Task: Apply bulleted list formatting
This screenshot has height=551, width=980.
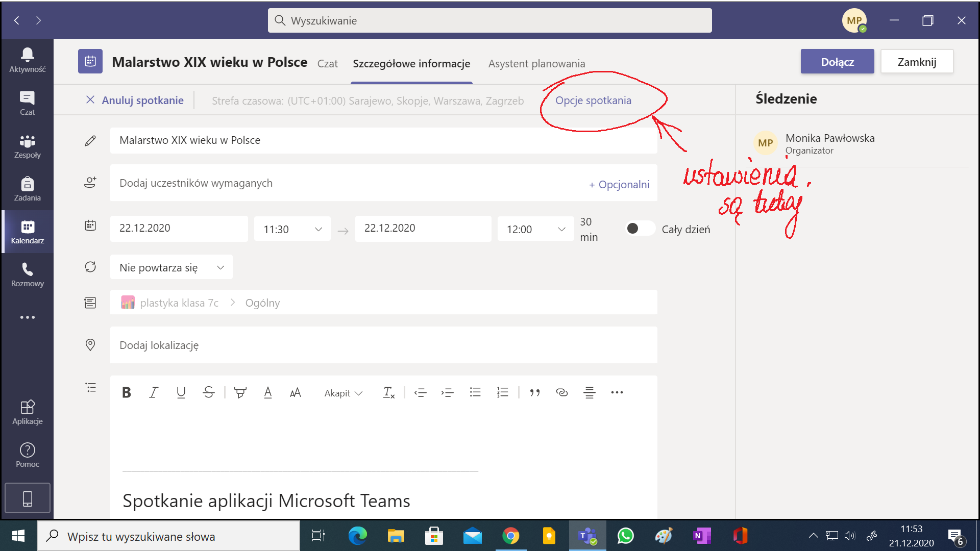Action: pos(475,392)
